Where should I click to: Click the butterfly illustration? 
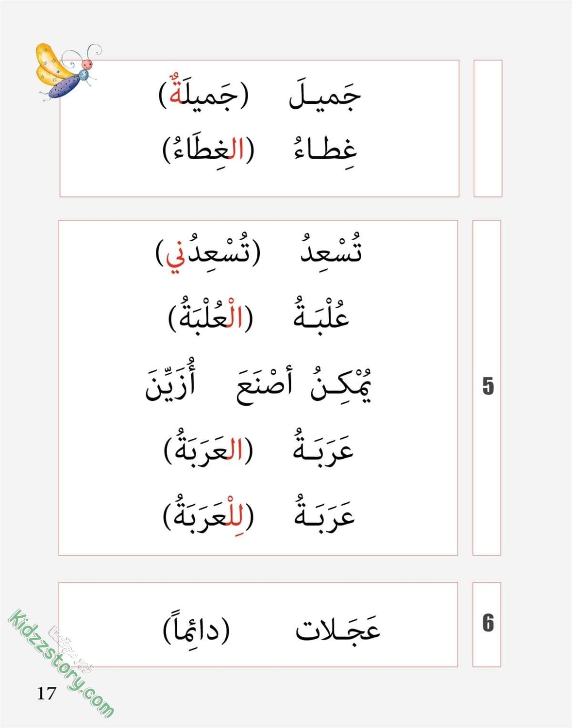67,71
